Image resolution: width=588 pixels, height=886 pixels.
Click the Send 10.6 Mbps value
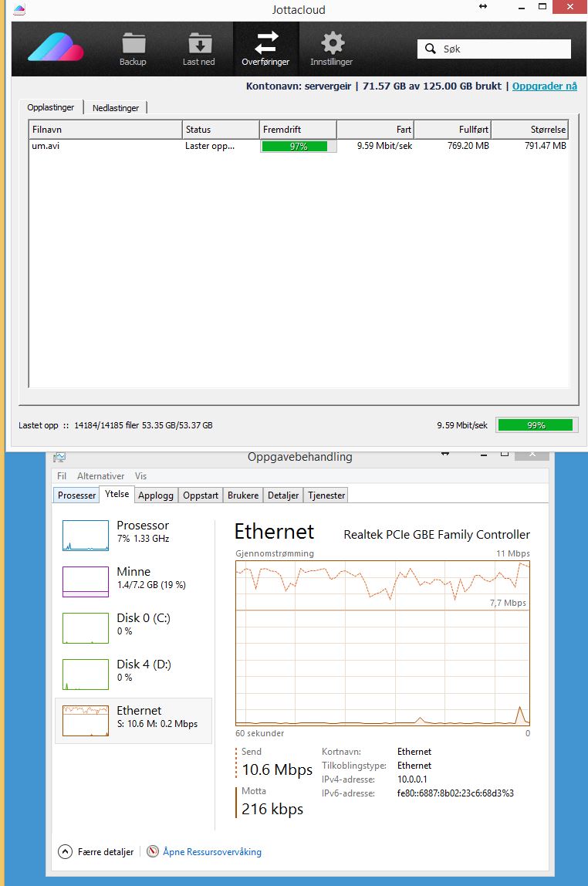(x=277, y=769)
